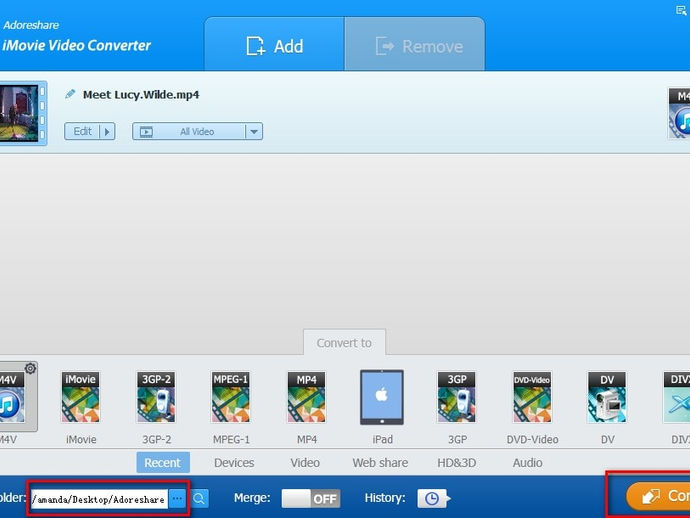Viewport: 690px width, 518px height.
Task: Click the Meet Lucy.Wilde.mp4 filename
Action: click(x=141, y=95)
